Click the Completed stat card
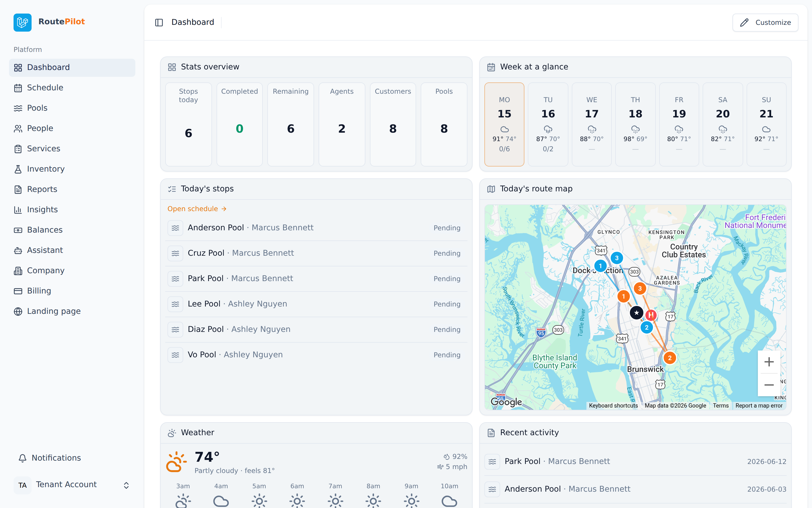The height and width of the screenshot is (508, 812). [239, 124]
